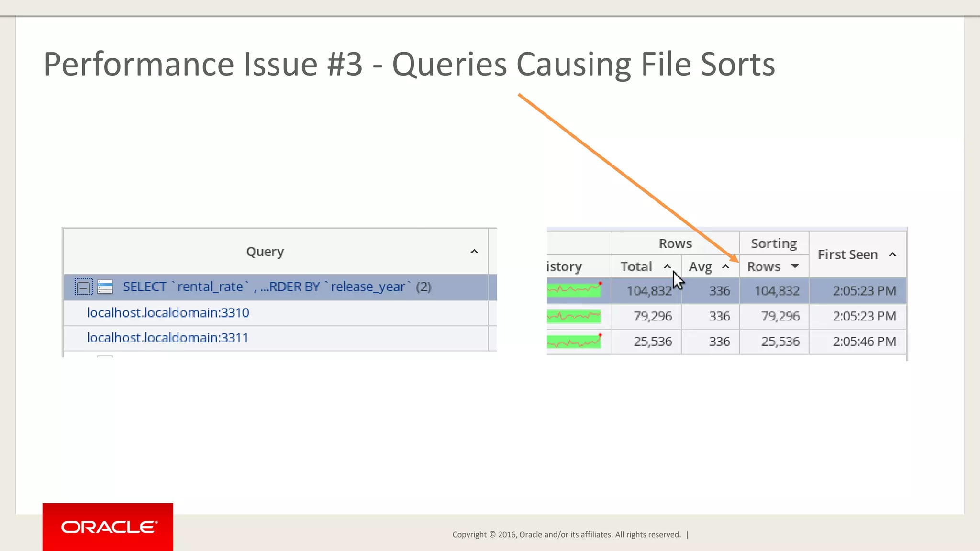Sort by the Query column arrow
980x551 pixels.
[x=474, y=252]
